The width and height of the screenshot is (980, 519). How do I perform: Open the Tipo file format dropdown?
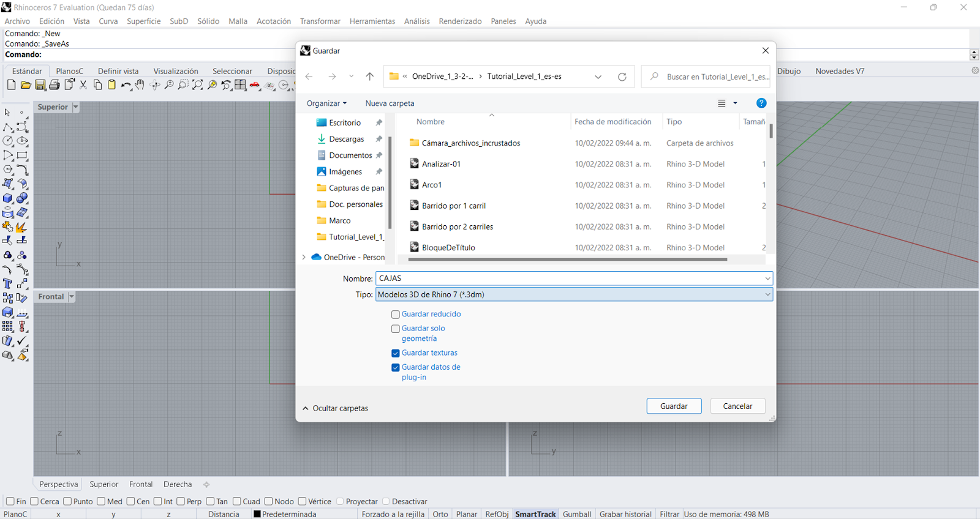(x=574, y=294)
